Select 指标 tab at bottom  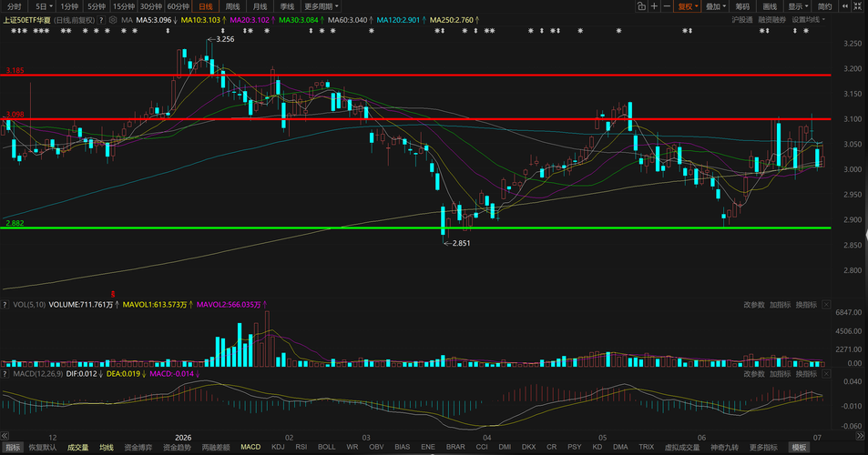tap(12, 447)
